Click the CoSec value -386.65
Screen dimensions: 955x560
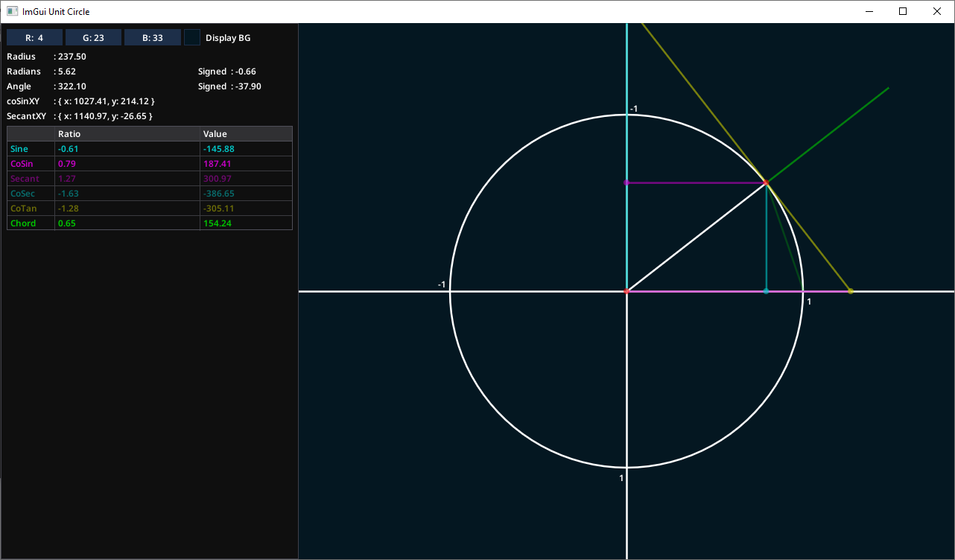click(219, 194)
